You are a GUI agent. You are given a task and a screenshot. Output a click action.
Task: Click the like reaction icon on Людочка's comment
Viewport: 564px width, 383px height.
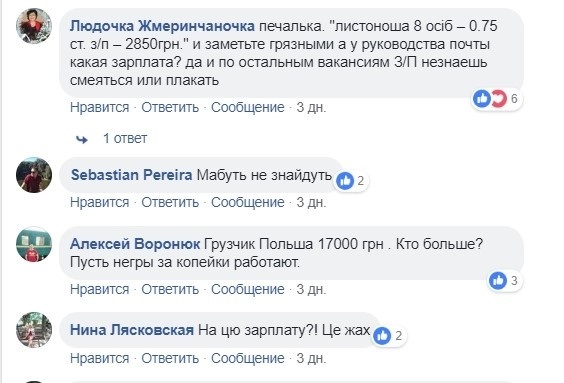(x=482, y=98)
